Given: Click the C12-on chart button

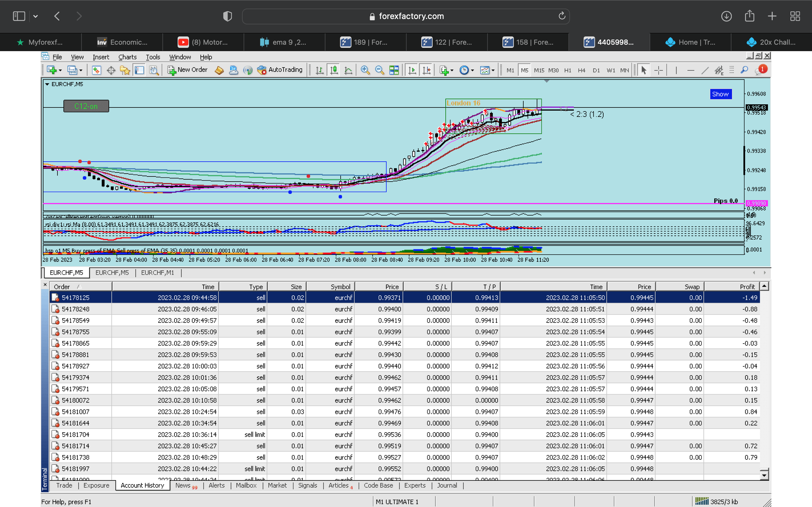Looking at the screenshot, I should (86, 106).
